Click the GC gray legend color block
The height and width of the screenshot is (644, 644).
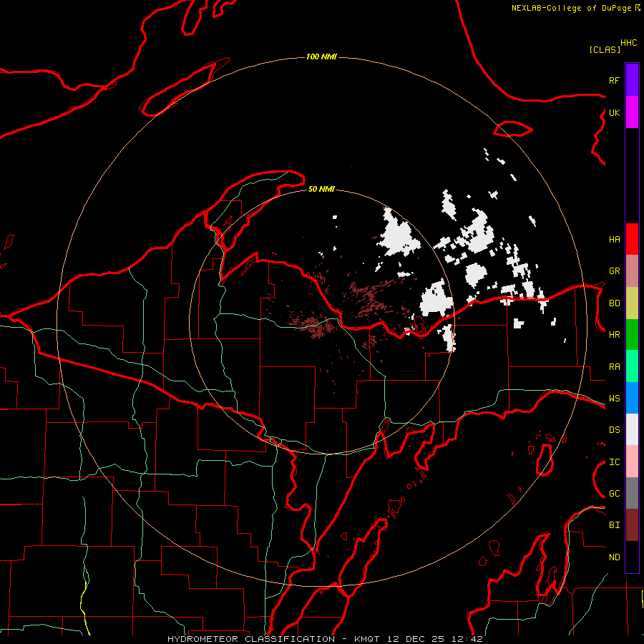pyautogui.click(x=632, y=493)
